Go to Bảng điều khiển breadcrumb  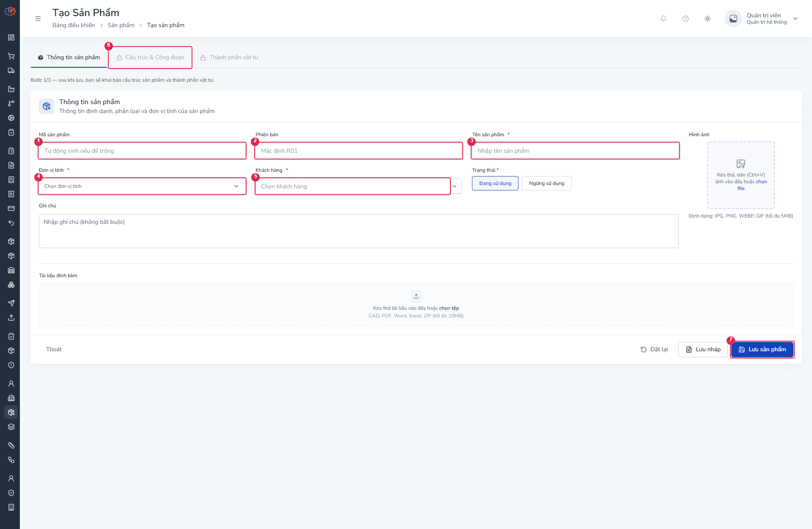point(74,25)
